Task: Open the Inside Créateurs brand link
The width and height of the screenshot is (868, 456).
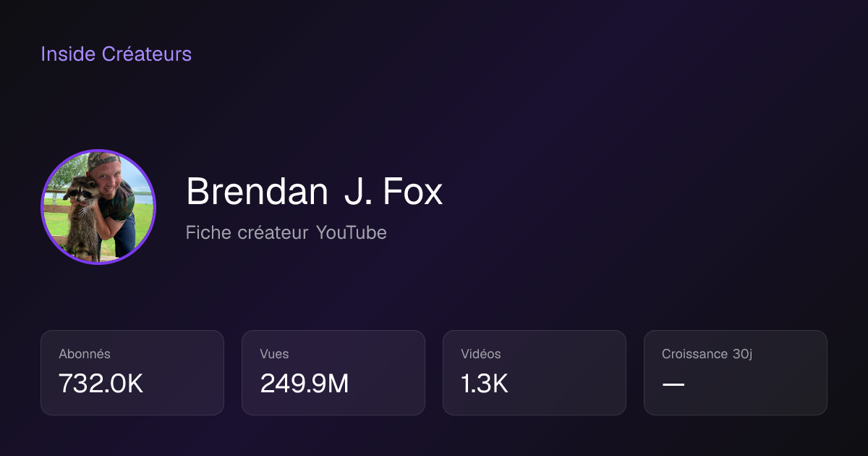Action: click(x=116, y=54)
